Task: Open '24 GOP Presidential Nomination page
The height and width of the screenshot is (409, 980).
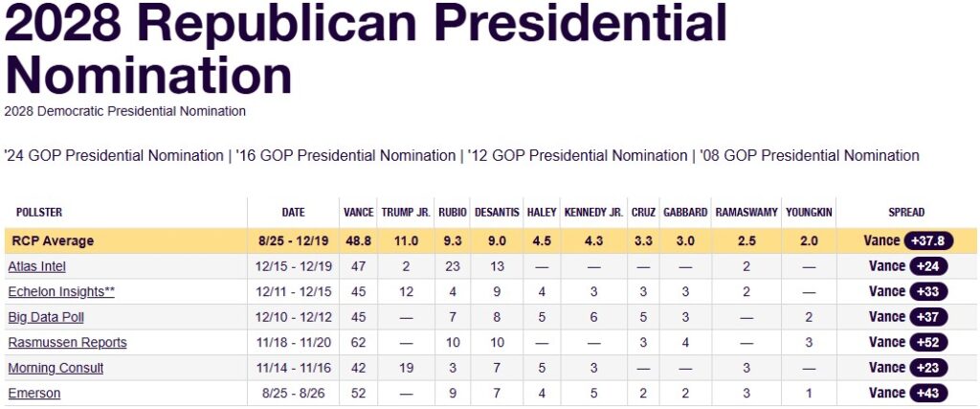Action: (x=114, y=155)
